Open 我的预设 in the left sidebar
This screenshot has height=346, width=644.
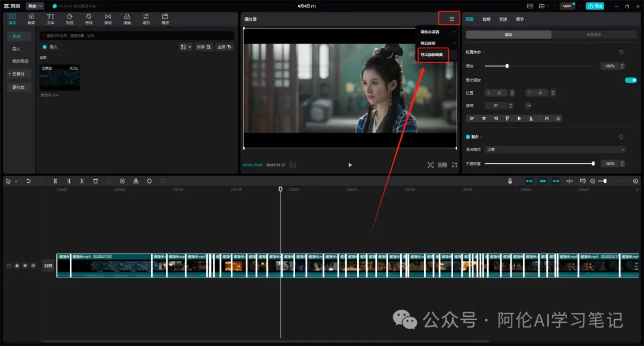pos(20,61)
